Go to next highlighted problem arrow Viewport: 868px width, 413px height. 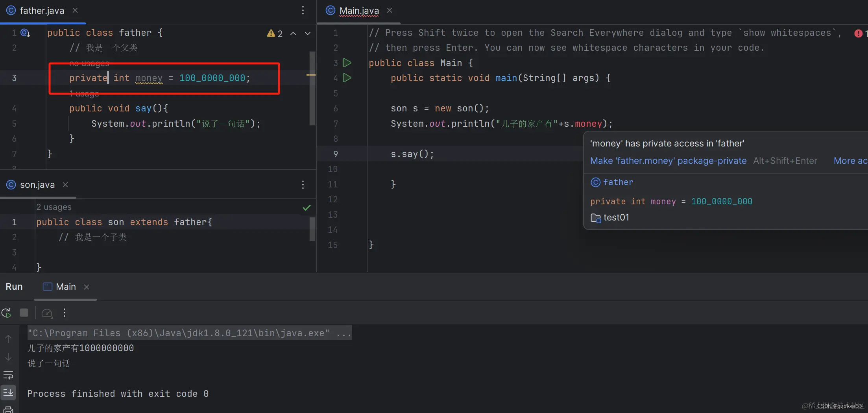pyautogui.click(x=308, y=33)
